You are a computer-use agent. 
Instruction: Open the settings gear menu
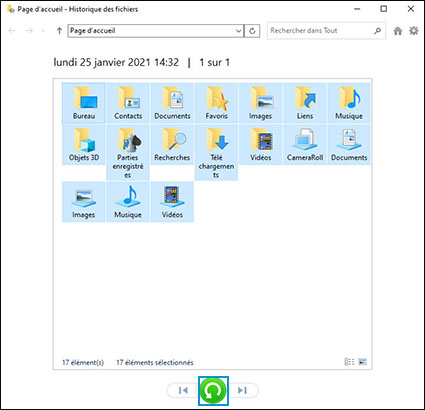pyautogui.click(x=414, y=31)
